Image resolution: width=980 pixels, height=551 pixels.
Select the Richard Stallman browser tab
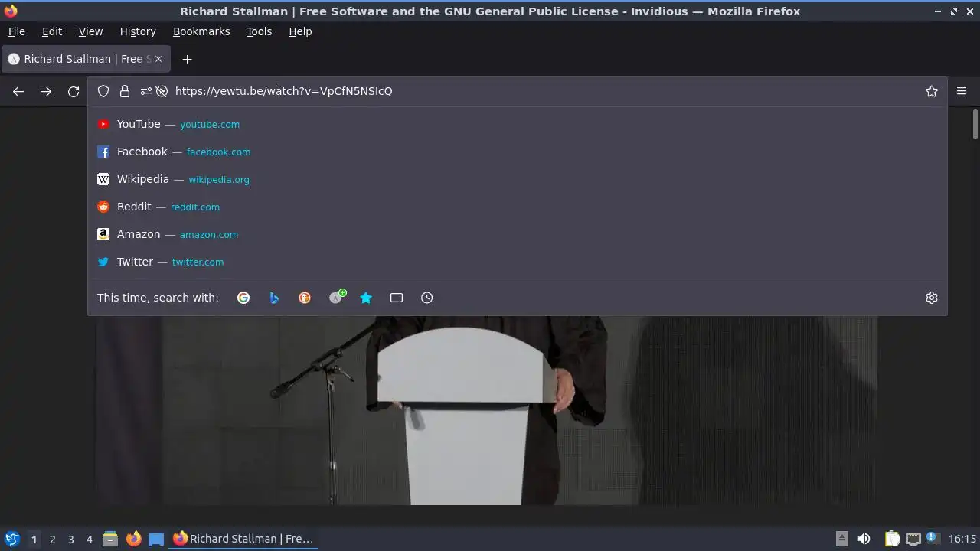click(86, 59)
